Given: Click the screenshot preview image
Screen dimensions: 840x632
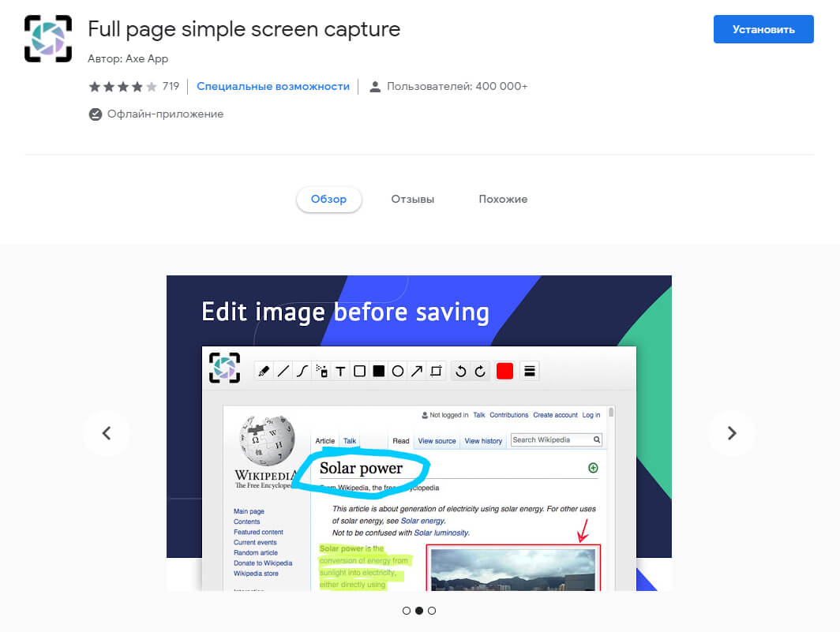Looking at the screenshot, I should point(419,432).
